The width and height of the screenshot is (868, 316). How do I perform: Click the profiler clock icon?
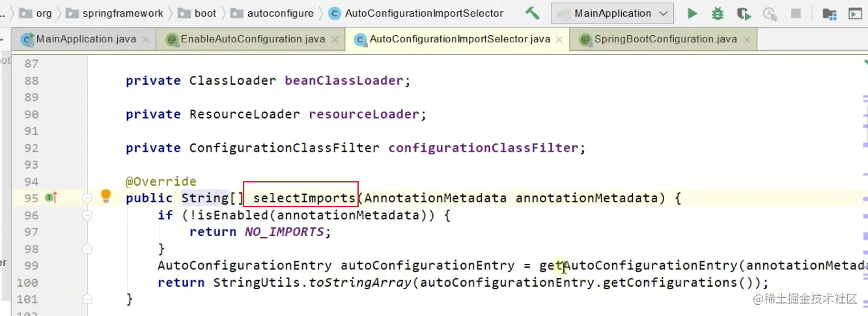[770, 13]
